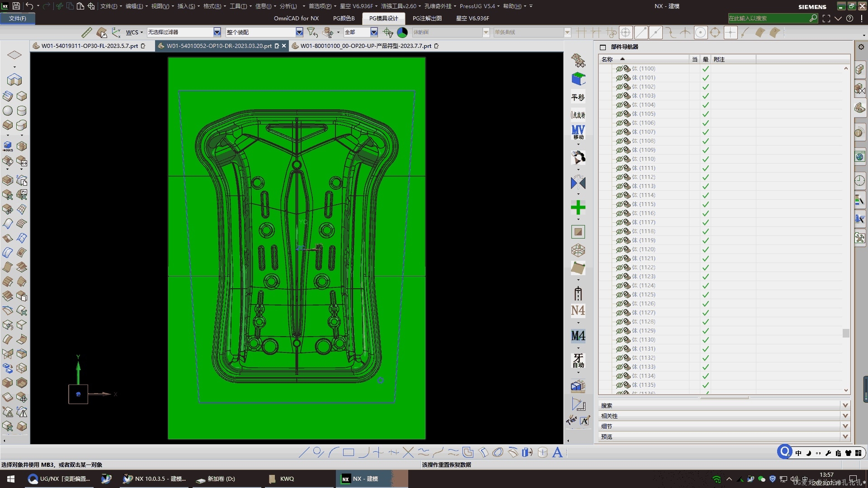The image size is (868, 488).
Task: Click the line curve tool icon
Action: (x=304, y=452)
